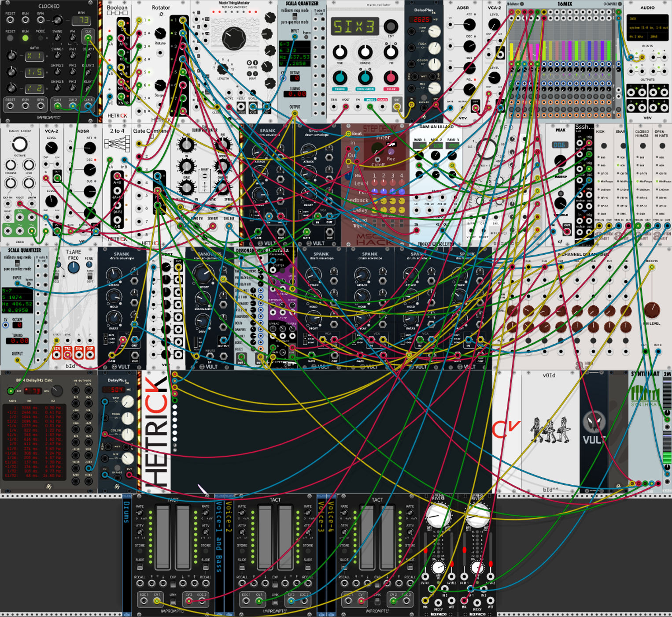Click the red COLOR knob on macro oscillator

point(391,78)
